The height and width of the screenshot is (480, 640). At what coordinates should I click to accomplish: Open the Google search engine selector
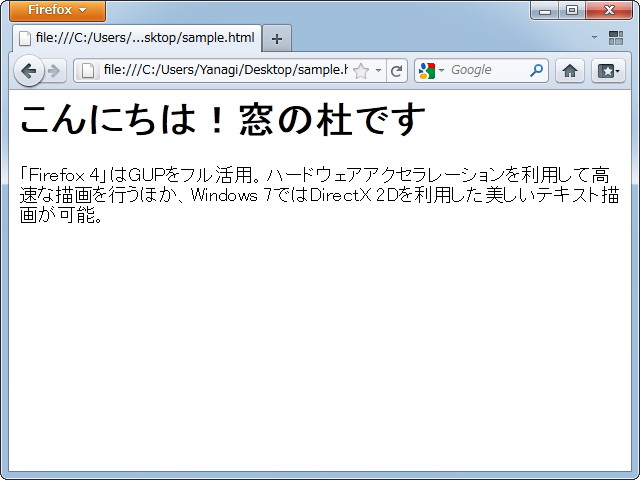tap(431, 71)
